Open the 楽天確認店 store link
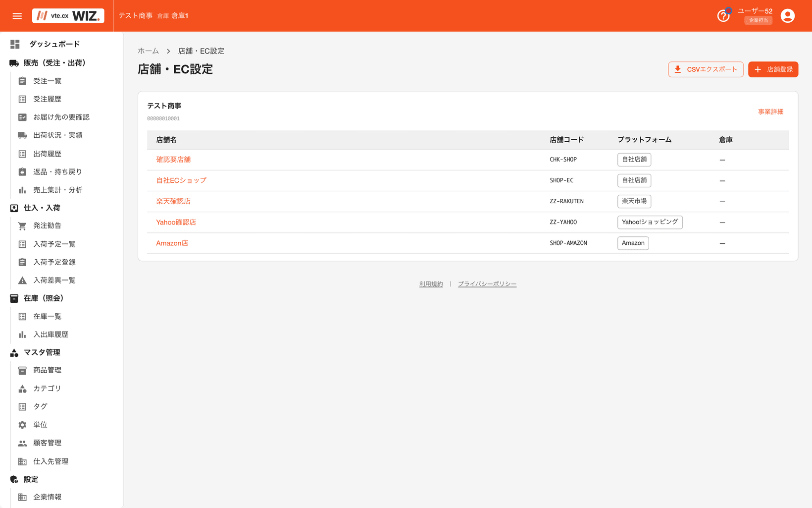Image resolution: width=812 pixels, height=508 pixels. point(173,201)
